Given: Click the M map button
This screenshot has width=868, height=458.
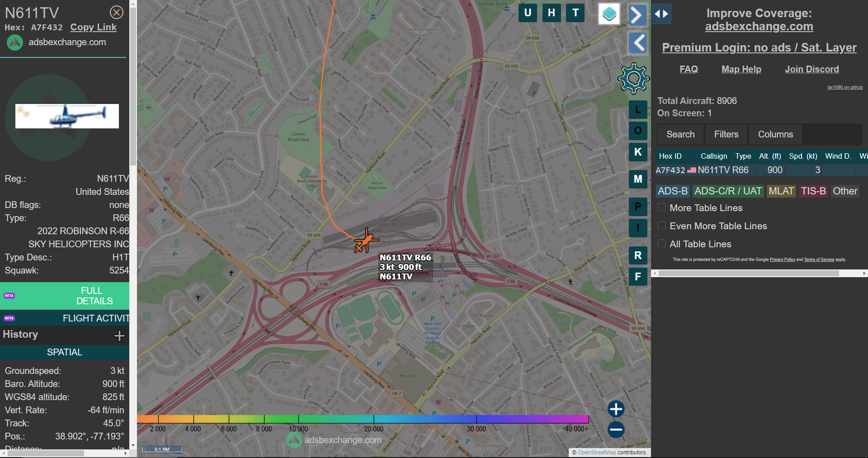Looking at the screenshot, I should 638,179.
